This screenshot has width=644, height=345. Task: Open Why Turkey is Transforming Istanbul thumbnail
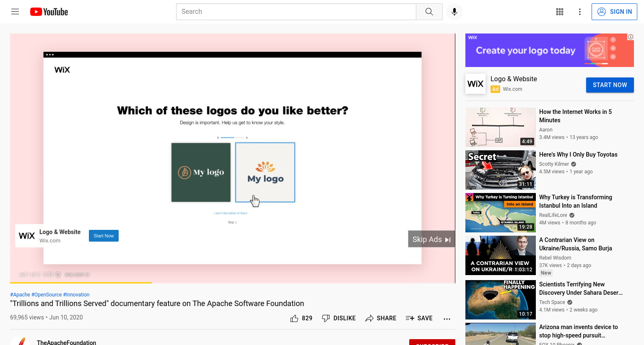pyautogui.click(x=501, y=213)
